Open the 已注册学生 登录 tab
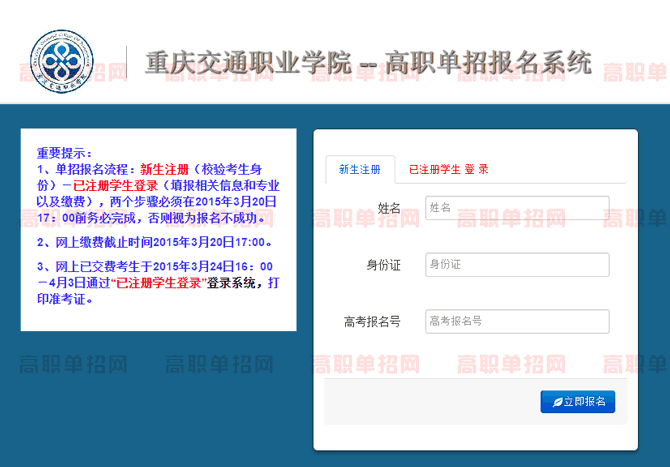The height and width of the screenshot is (467, 670). click(x=448, y=170)
